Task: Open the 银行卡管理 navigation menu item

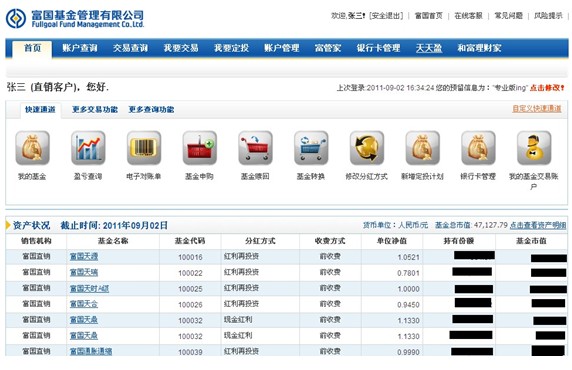Action: point(378,48)
